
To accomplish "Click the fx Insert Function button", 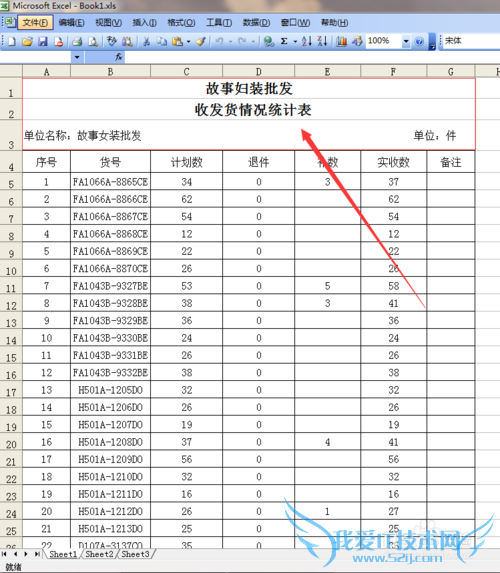I will click(x=118, y=57).
